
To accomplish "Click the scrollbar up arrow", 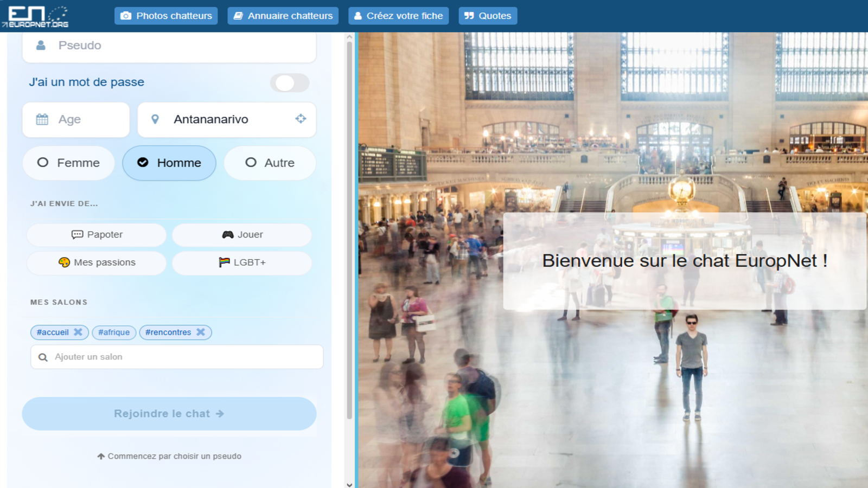I will click(349, 36).
